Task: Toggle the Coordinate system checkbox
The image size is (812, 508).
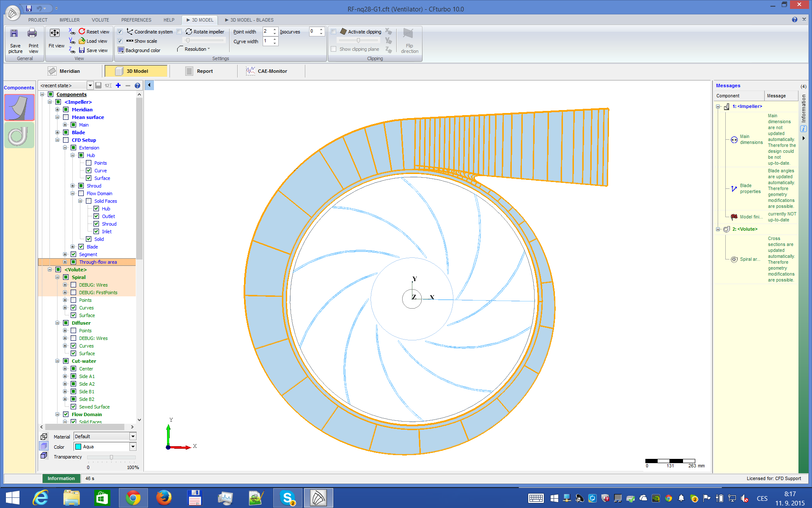Action: pyautogui.click(x=120, y=32)
